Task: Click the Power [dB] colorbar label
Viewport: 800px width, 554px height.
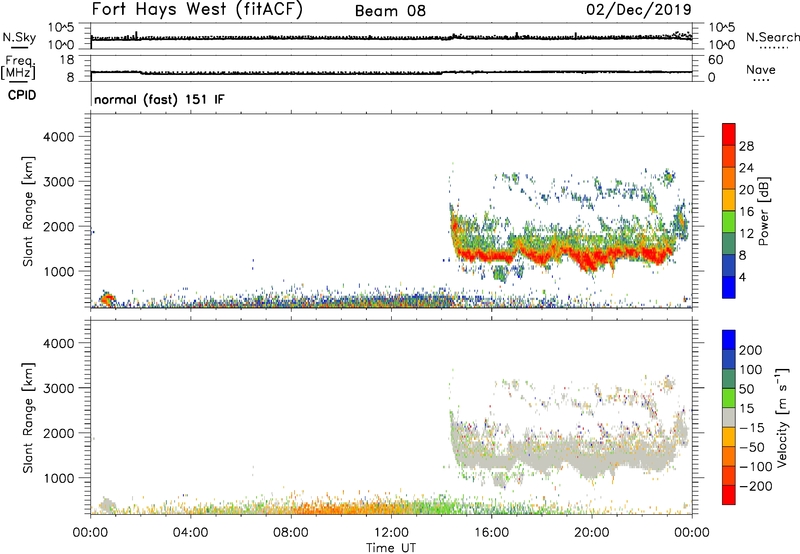Action: (763, 211)
